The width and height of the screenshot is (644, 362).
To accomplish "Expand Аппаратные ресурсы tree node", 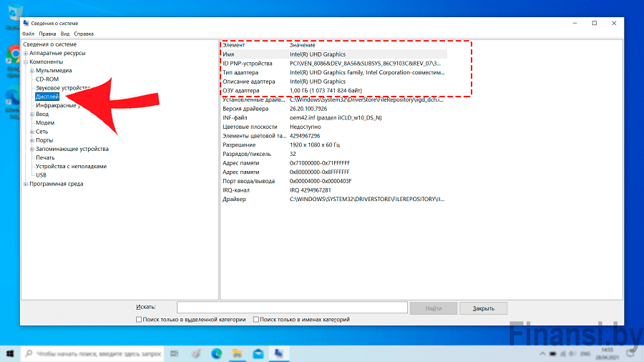I will (26, 54).
